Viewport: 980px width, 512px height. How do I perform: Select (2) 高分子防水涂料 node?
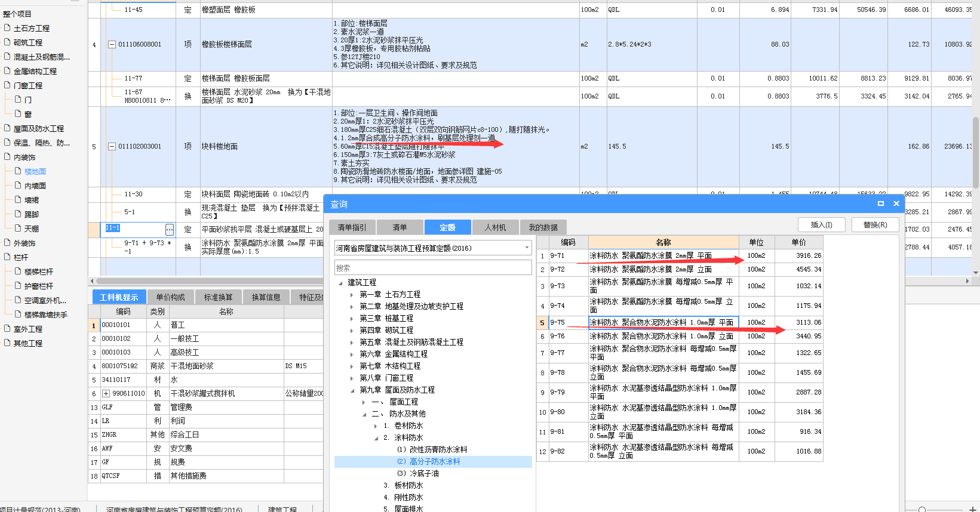coord(428,461)
